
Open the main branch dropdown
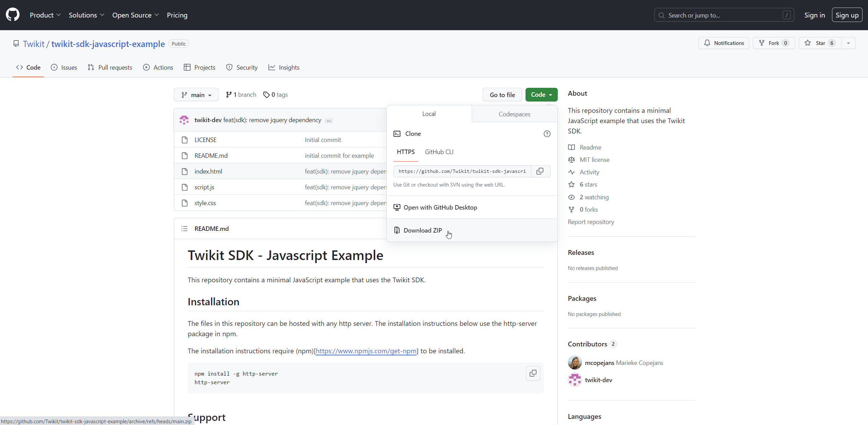(x=196, y=95)
